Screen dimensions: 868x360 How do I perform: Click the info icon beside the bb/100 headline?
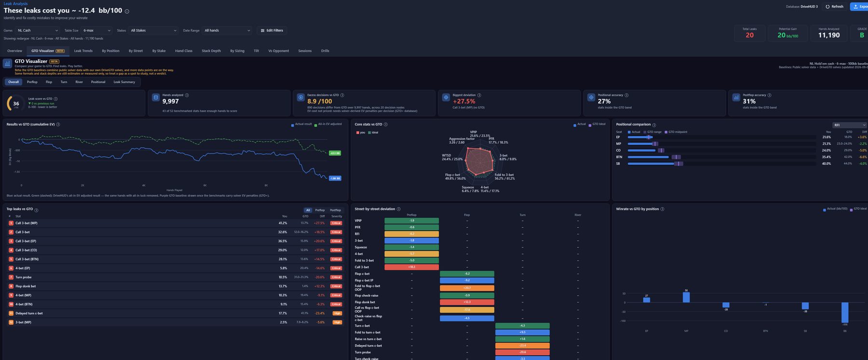(127, 11)
